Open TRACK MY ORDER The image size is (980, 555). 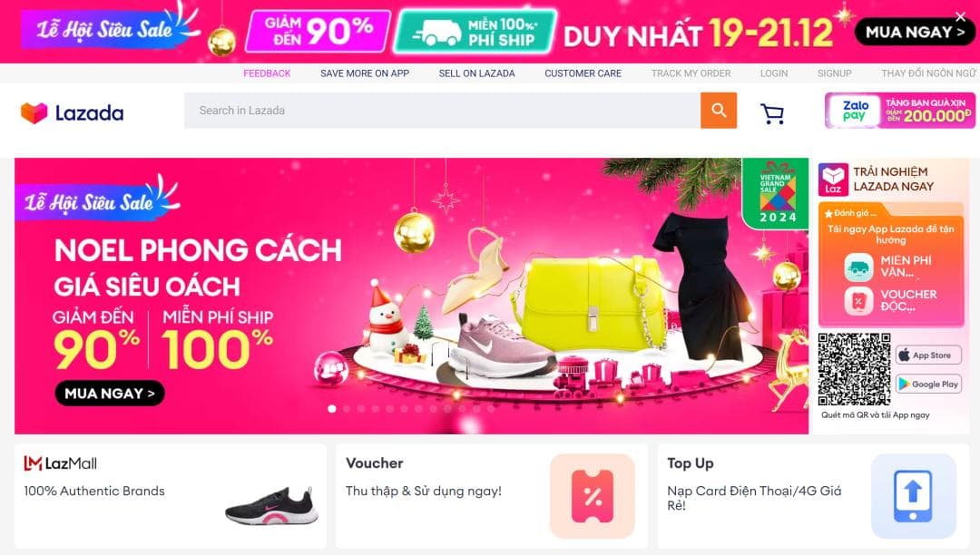[x=691, y=73]
